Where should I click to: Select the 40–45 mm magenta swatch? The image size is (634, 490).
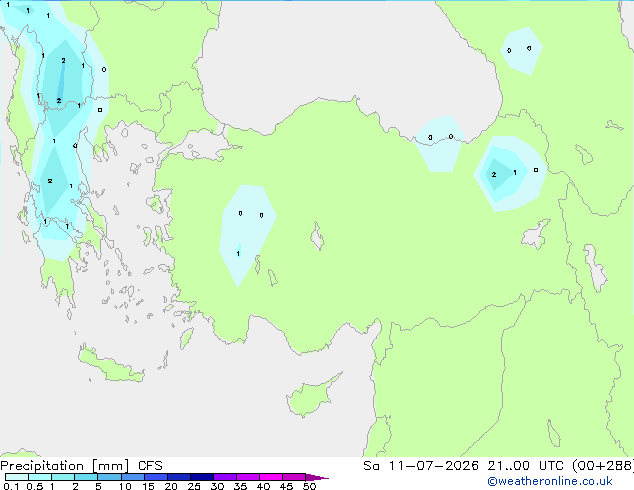click(271, 477)
